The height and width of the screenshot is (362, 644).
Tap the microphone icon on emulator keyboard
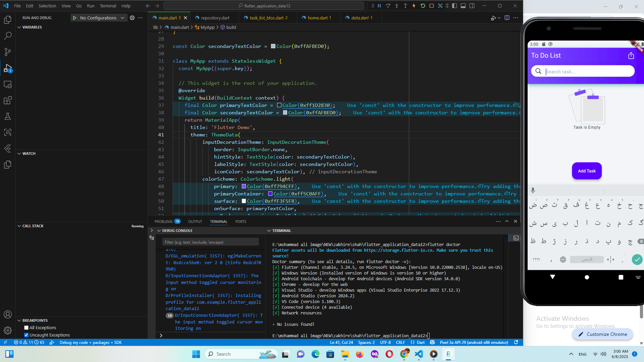coord(533,190)
